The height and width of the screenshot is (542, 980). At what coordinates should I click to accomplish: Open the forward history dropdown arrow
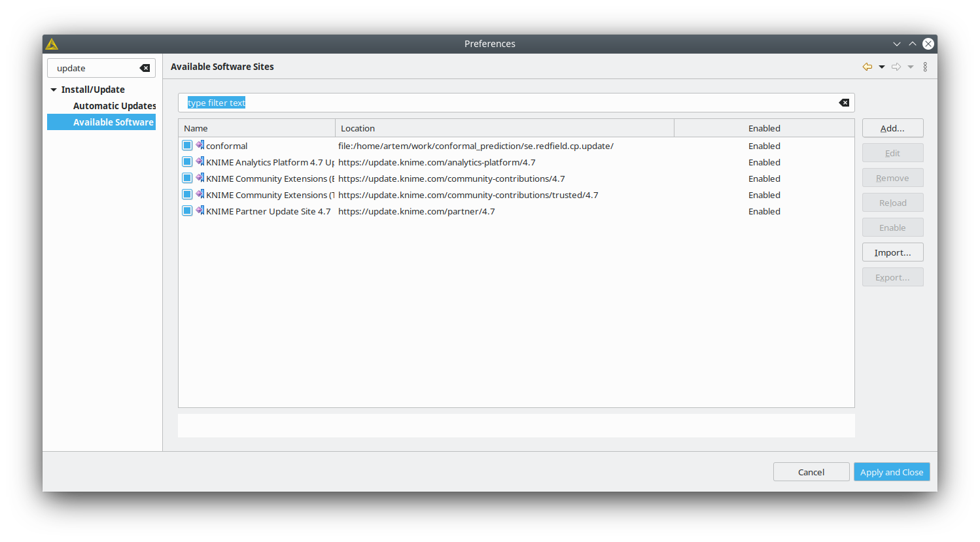coord(911,67)
